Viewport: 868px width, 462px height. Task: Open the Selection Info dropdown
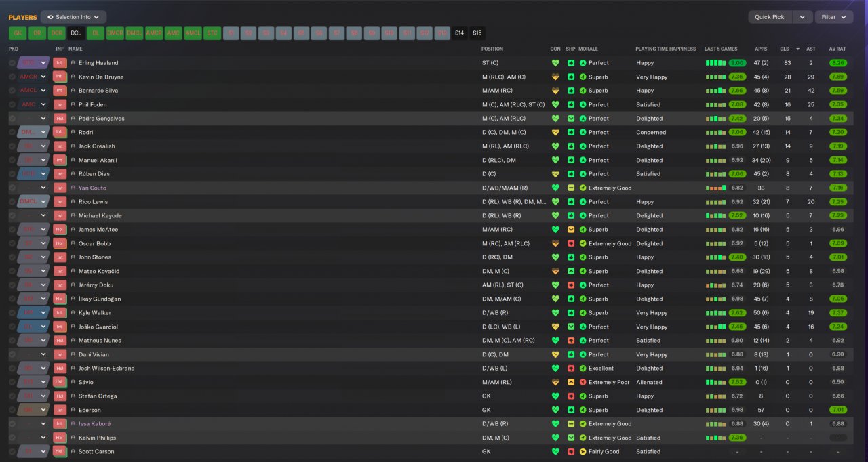(x=73, y=17)
